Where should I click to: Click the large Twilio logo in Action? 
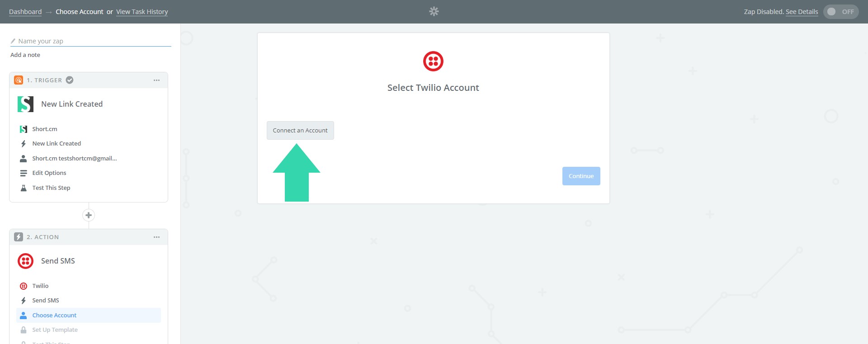pos(25,261)
